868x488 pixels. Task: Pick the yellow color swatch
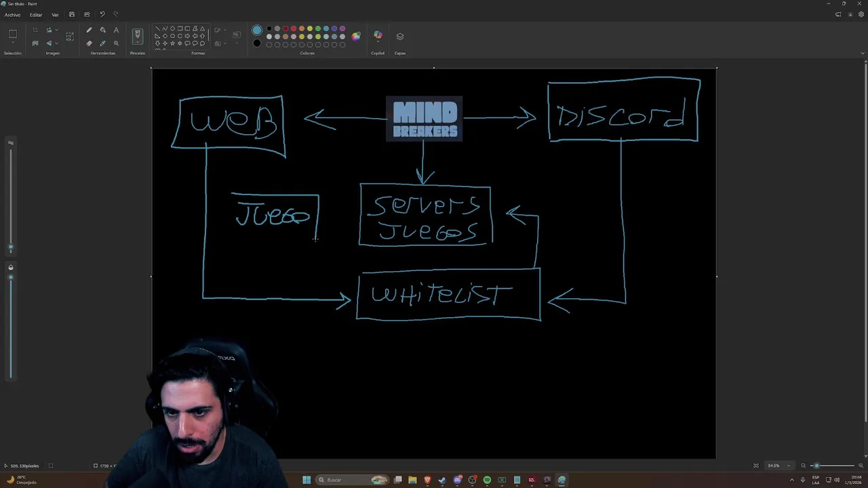tap(310, 28)
